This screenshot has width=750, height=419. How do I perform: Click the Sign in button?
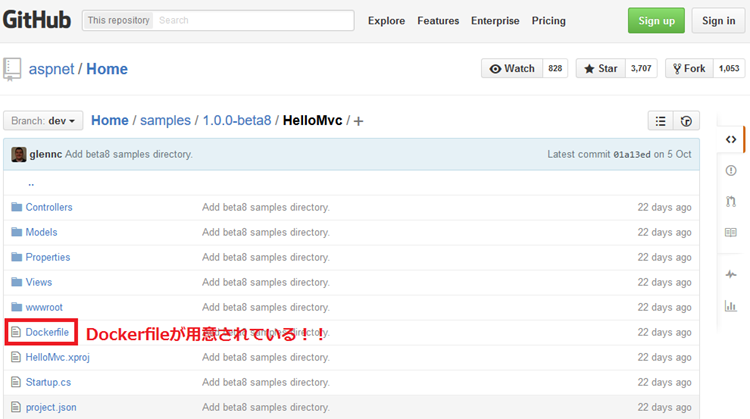(x=718, y=21)
